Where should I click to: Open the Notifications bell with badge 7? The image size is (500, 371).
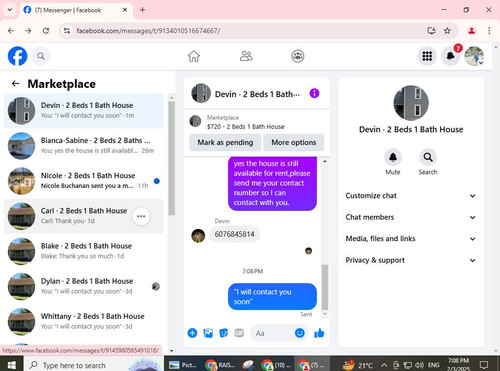click(x=450, y=56)
